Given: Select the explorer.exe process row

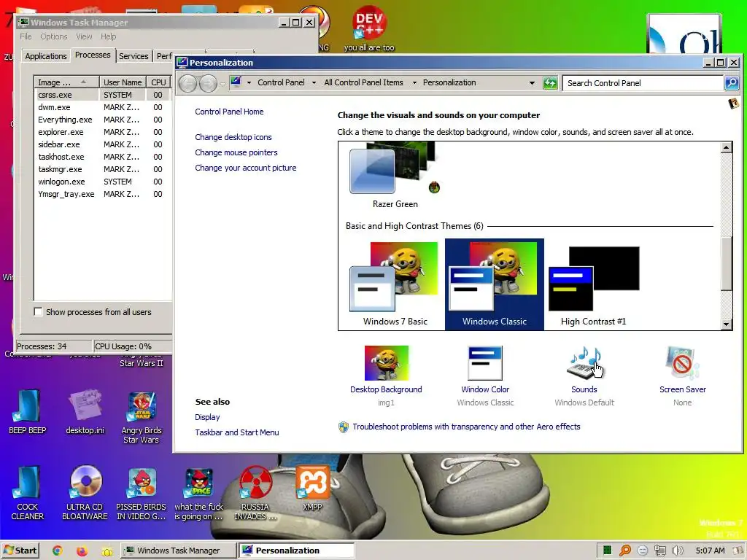Looking at the screenshot, I should tap(102, 132).
